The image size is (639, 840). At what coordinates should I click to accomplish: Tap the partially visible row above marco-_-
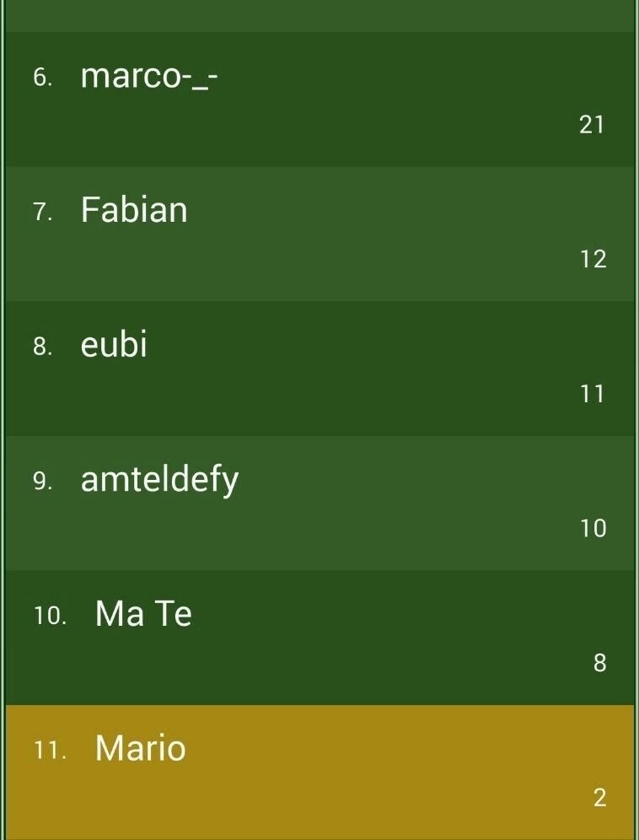pos(319,16)
